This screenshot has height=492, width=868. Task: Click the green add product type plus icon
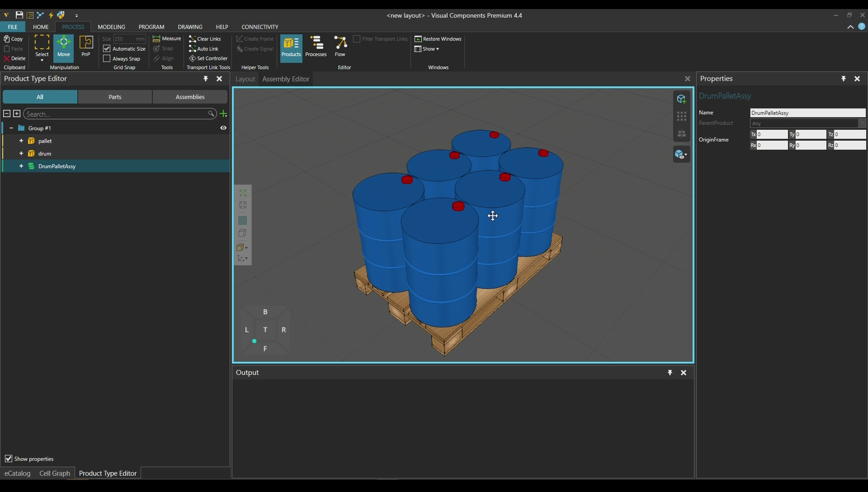coord(224,114)
